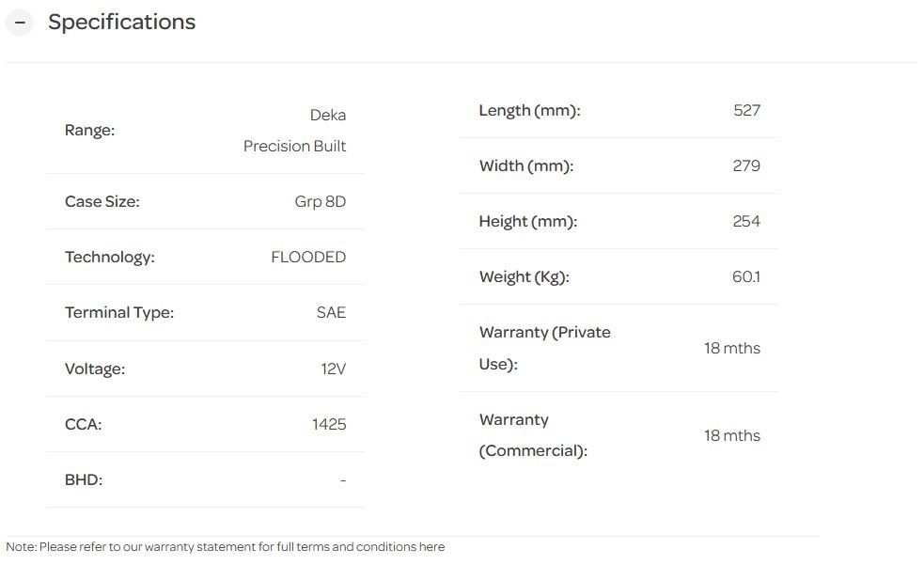Select the Commercial warranty 18 mths value
Viewport: 924px width, 565px height.
[x=731, y=435]
